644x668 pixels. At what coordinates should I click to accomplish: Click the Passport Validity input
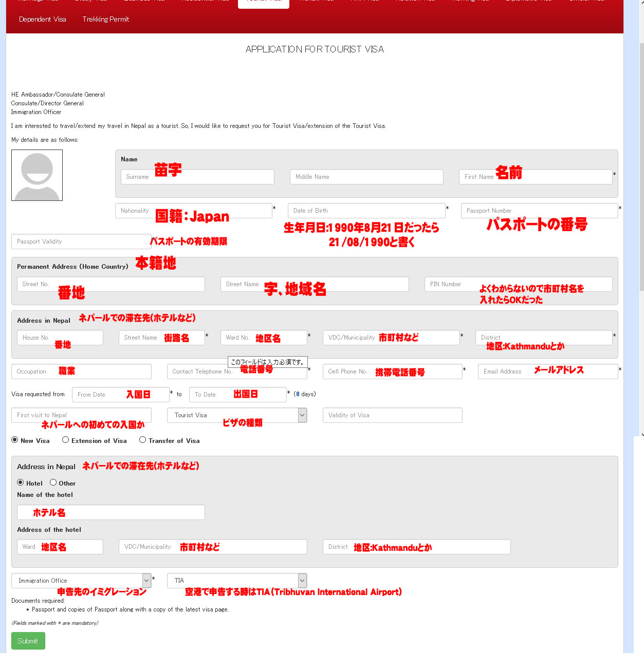click(x=81, y=242)
